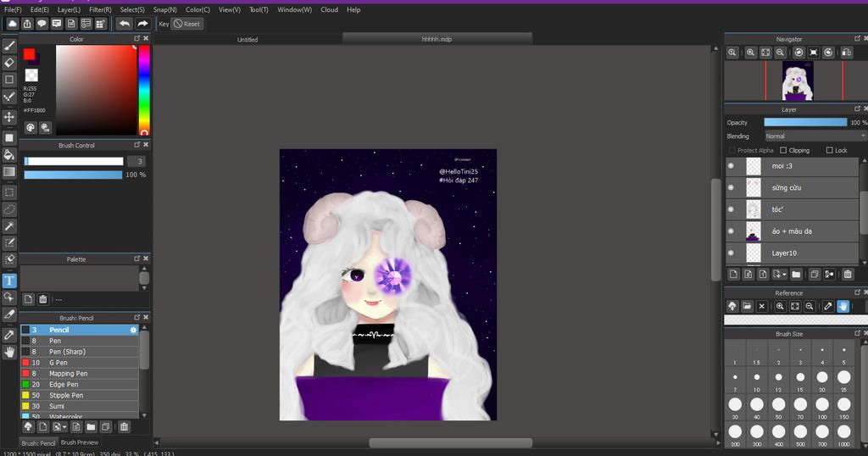
Task: Close the Color panel
Action: click(146, 39)
